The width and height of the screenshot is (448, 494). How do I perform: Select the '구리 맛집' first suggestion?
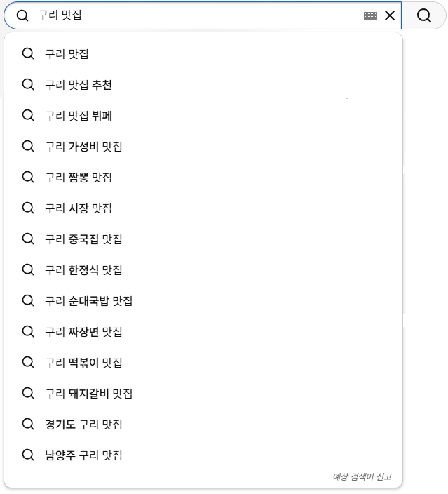(67, 54)
